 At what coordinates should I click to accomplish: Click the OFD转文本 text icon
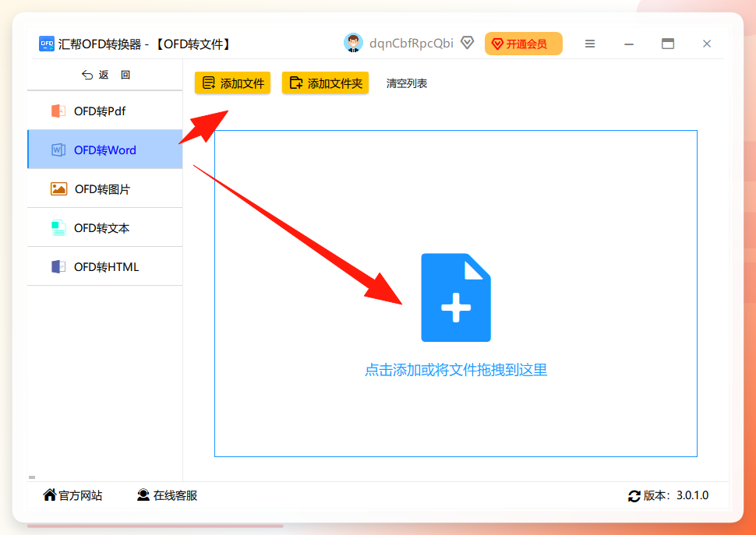coord(58,227)
